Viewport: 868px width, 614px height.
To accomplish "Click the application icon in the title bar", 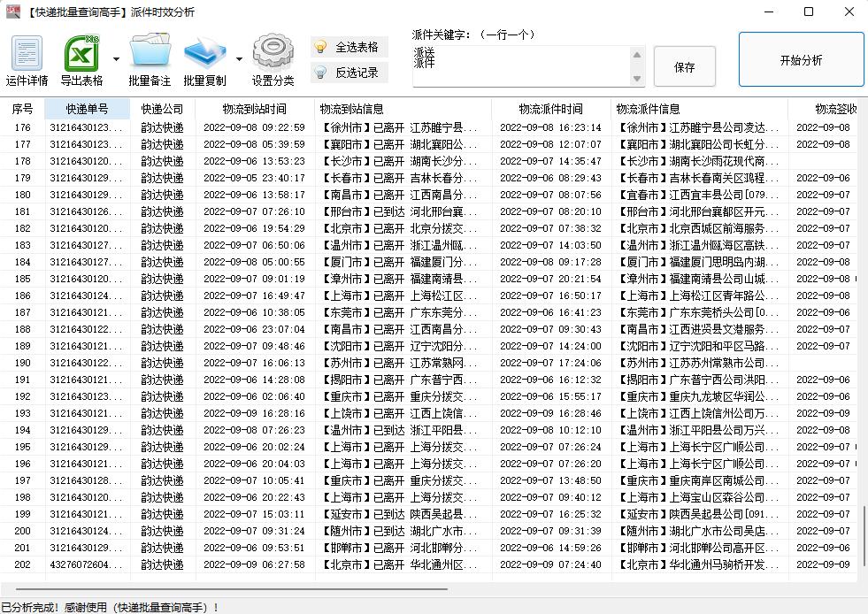I will click(12, 12).
